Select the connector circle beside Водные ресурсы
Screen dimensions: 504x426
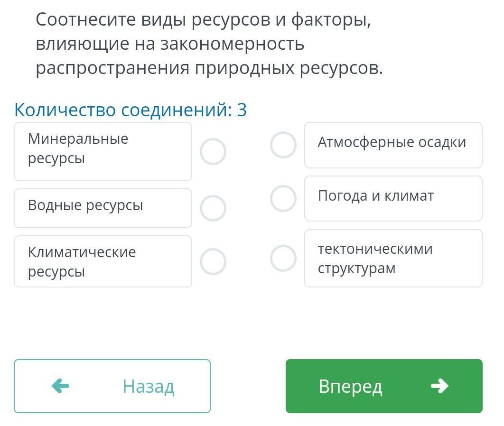tap(213, 208)
